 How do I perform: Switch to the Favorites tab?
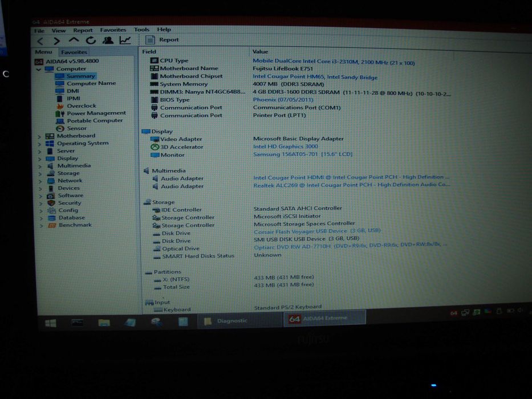click(74, 52)
